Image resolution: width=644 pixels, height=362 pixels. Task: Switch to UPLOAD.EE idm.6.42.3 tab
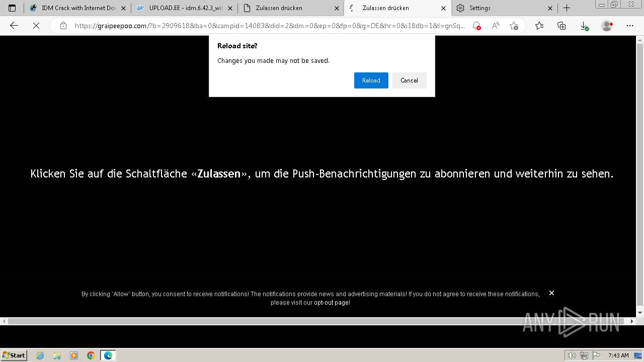[x=185, y=8]
